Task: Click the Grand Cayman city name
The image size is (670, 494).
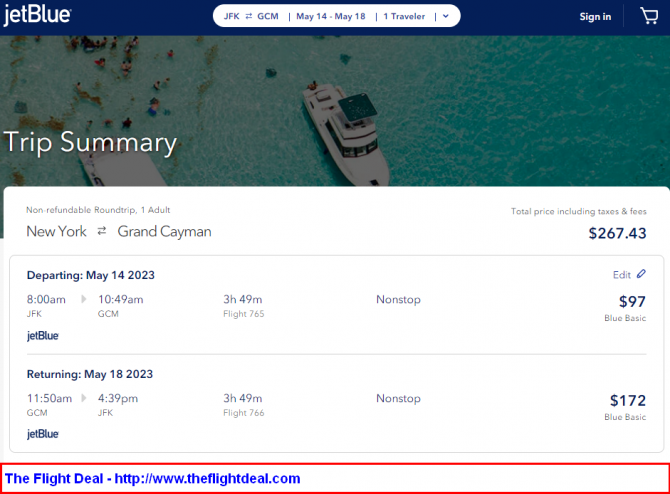Action: point(165,232)
